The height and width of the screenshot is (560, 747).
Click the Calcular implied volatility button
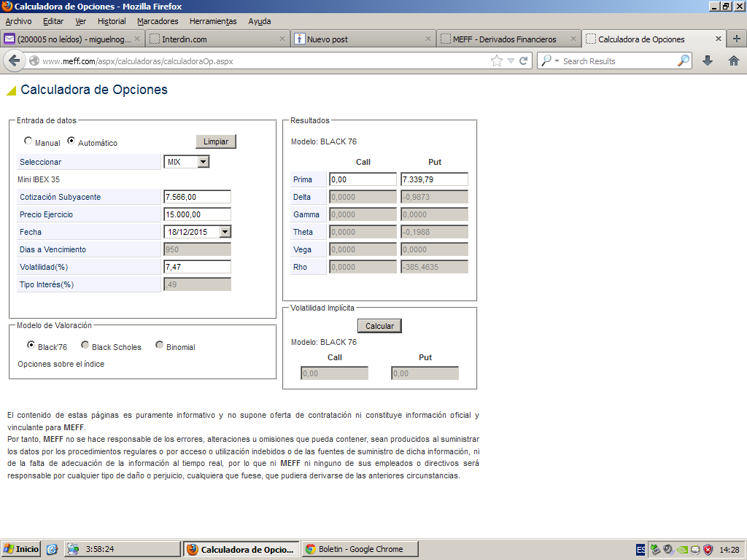pyautogui.click(x=379, y=326)
